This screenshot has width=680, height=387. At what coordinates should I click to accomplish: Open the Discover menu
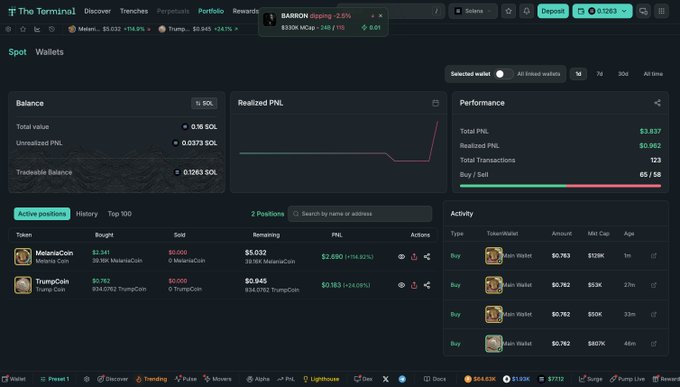pos(98,11)
